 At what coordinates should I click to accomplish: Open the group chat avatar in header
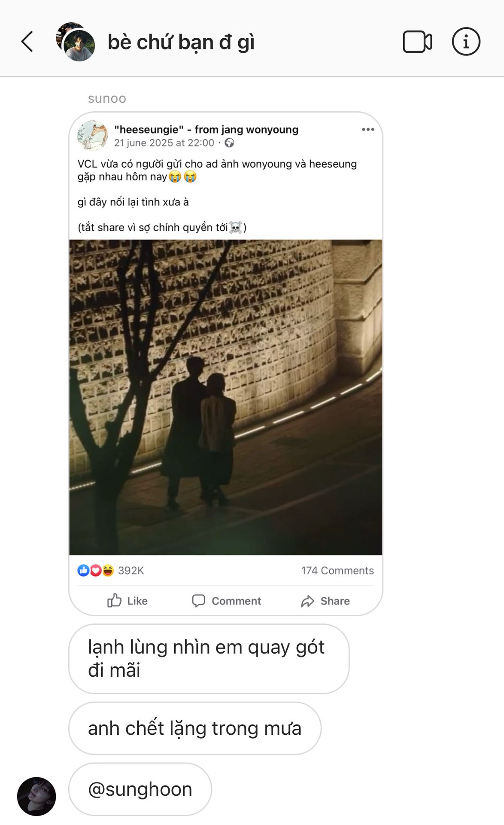click(x=76, y=42)
